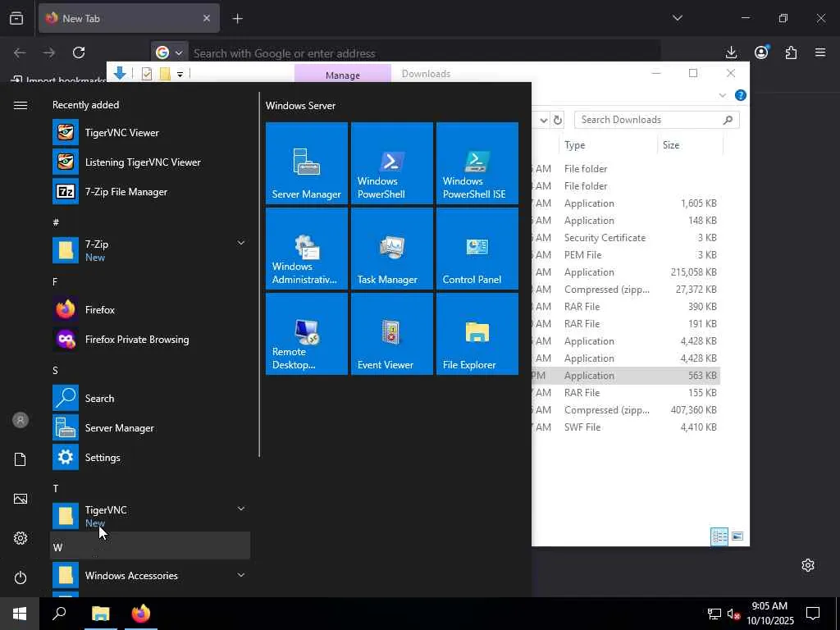
Task: Click the Windows Start button
Action: point(20,614)
